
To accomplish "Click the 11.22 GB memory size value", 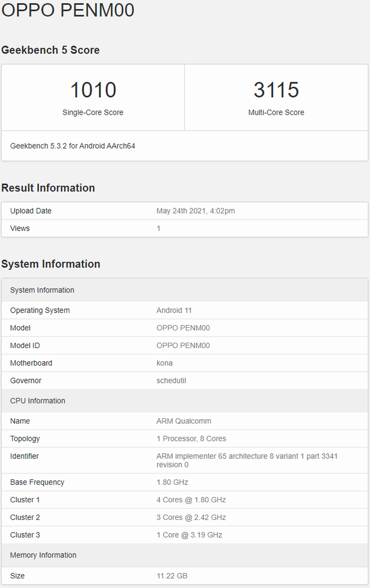I will [x=172, y=576].
